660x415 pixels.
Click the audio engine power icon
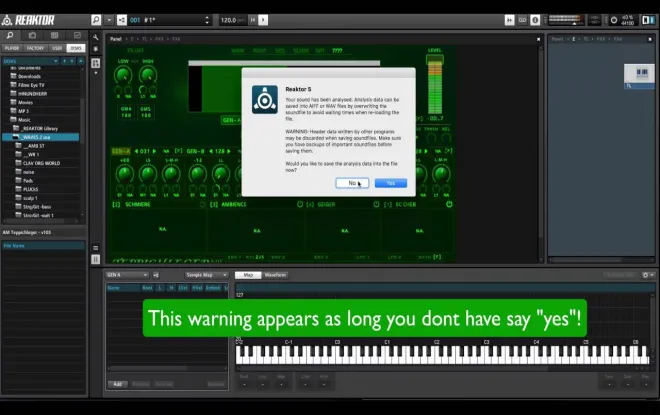(614, 20)
